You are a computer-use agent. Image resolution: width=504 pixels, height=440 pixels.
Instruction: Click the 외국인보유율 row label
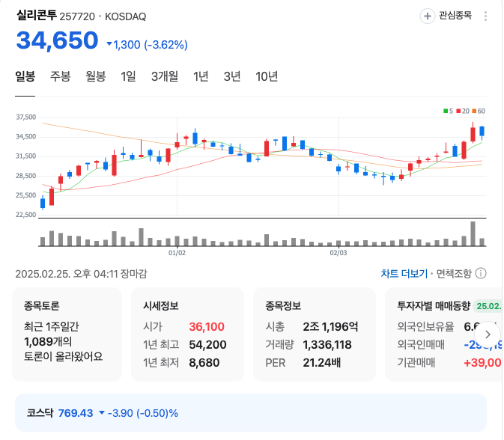(x=425, y=326)
